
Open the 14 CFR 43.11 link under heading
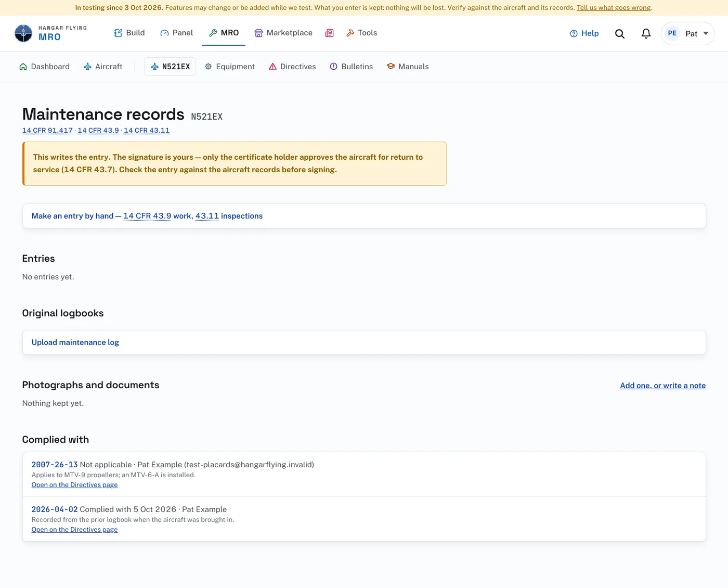[147, 130]
